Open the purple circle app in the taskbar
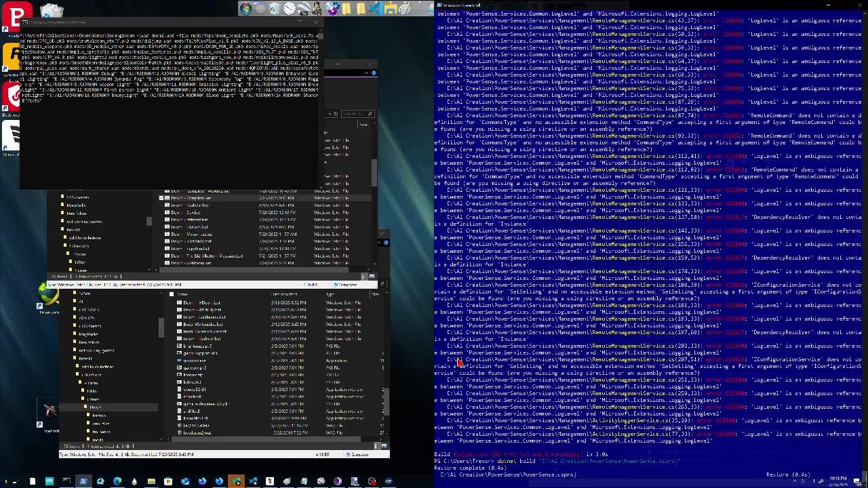The height and width of the screenshot is (488, 868). point(337,481)
